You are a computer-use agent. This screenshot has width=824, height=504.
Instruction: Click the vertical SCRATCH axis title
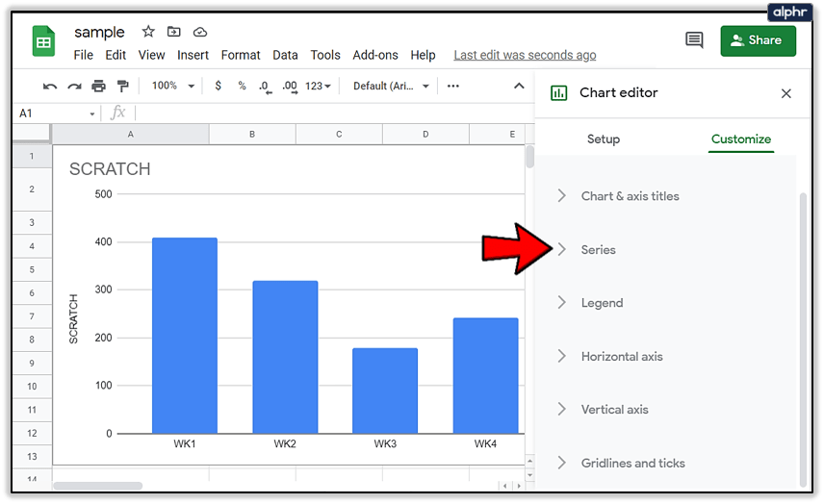pyautogui.click(x=73, y=319)
